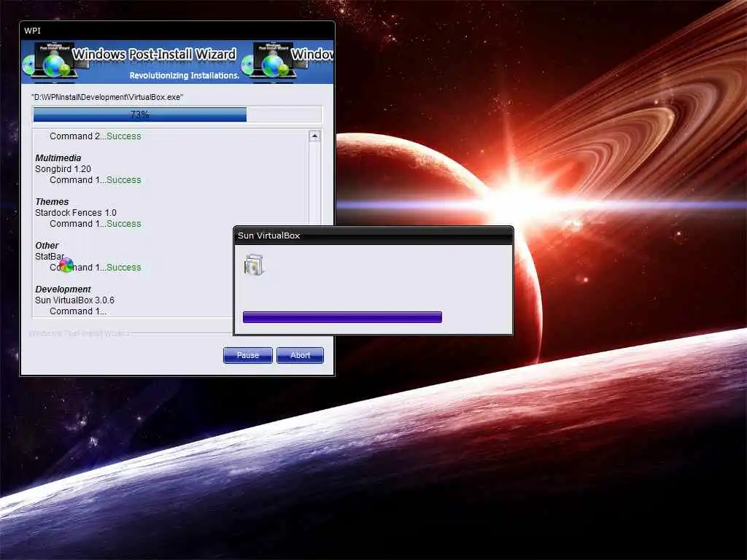
Task: Click the 73% installation progress bar
Action: click(177, 114)
